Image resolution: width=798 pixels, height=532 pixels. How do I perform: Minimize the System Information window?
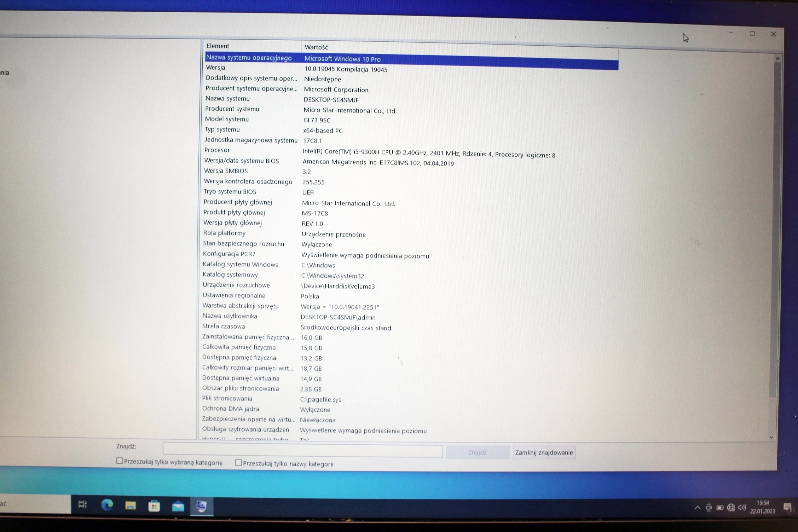731,33
